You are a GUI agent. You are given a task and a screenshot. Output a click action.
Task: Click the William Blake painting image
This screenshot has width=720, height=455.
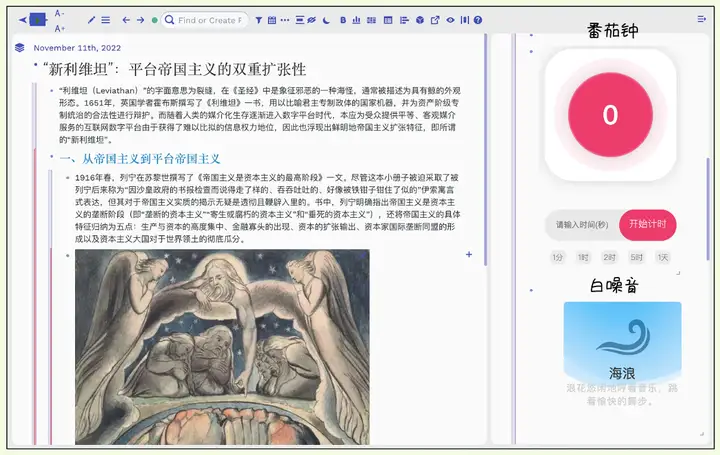point(222,347)
